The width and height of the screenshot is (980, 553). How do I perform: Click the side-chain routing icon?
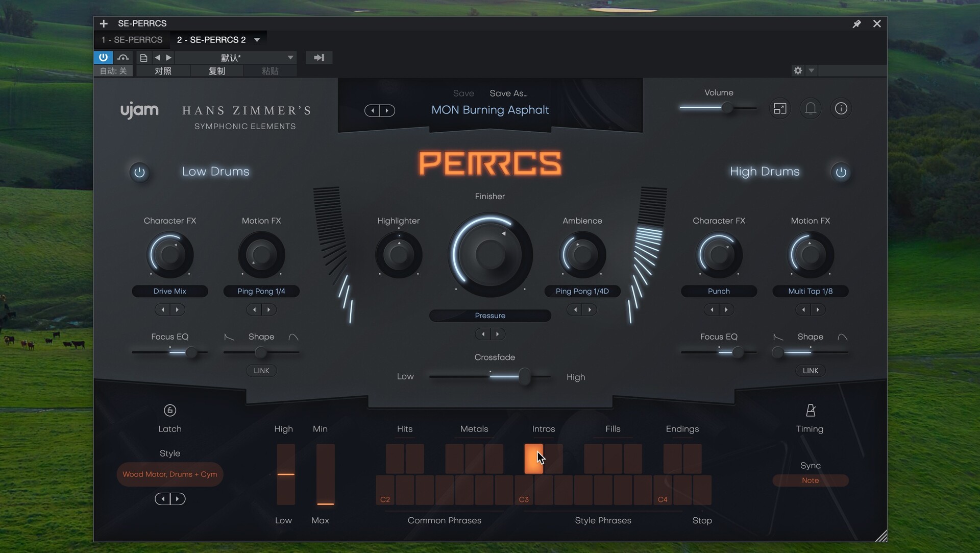click(x=319, y=58)
